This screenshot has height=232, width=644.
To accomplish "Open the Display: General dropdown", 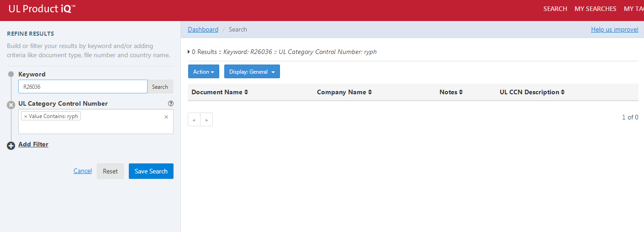I will (252, 72).
